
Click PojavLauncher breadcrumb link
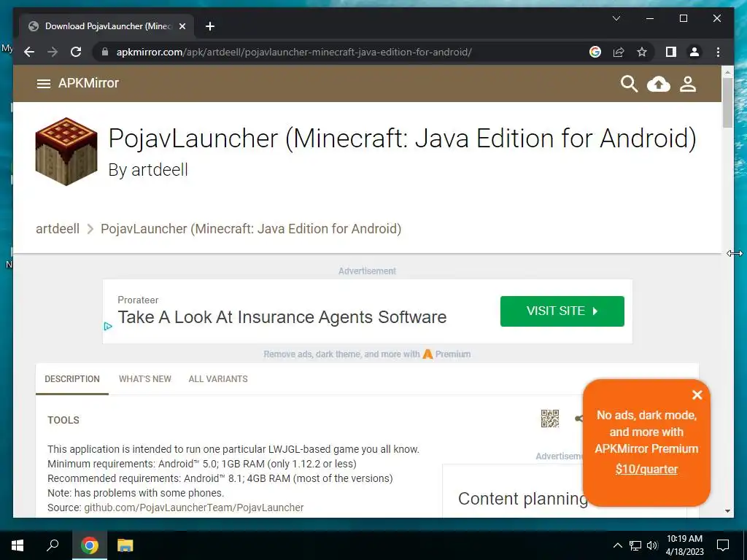[x=251, y=228]
